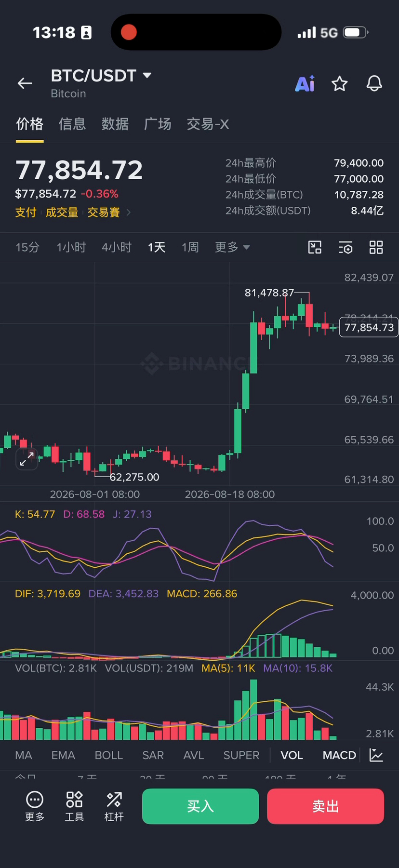This screenshot has width=399, height=868.
Task: Tap the 24h成交量 value 10,787.28
Action: pyautogui.click(x=359, y=195)
